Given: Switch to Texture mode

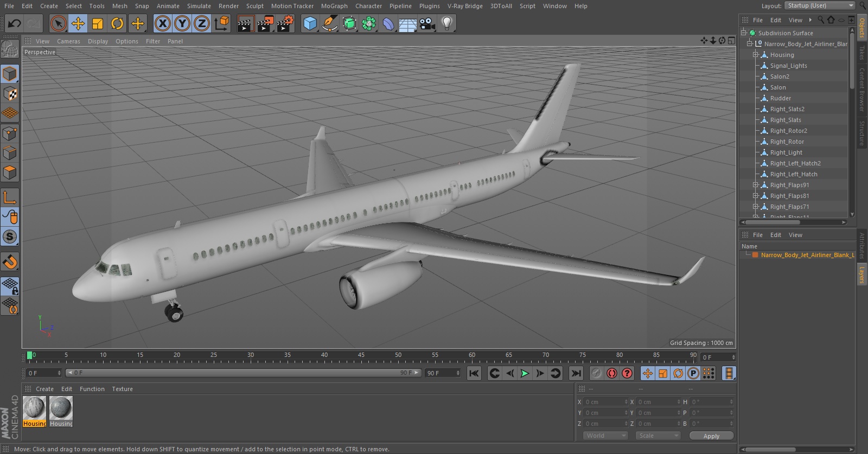Looking at the screenshot, I should tap(10, 93).
